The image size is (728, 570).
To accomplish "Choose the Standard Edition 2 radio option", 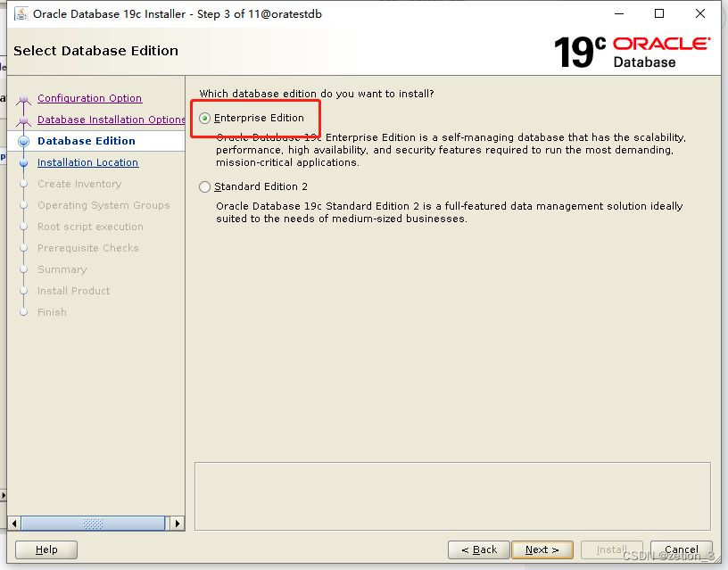I will tap(205, 186).
